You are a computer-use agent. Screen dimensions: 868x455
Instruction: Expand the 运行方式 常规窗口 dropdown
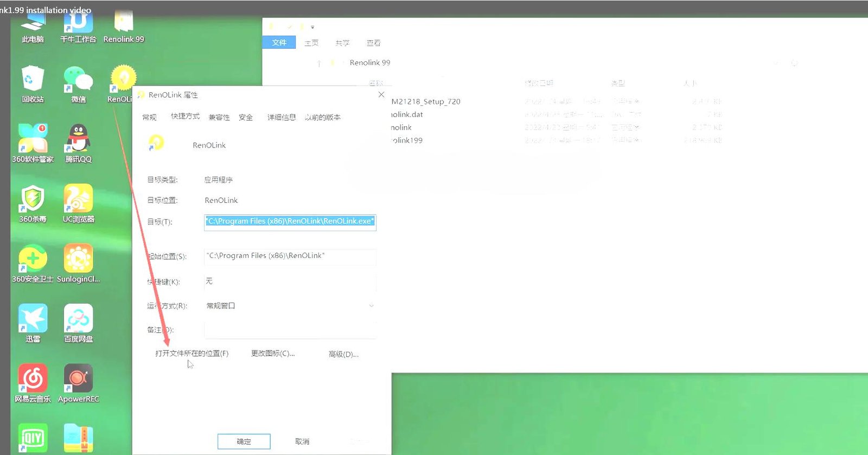point(290,306)
